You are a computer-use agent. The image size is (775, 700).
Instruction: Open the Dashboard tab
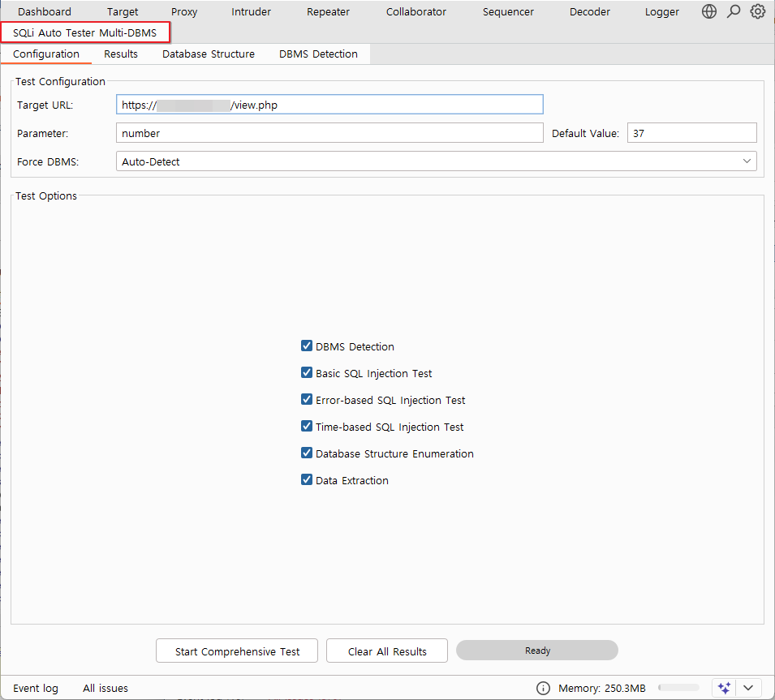45,12
